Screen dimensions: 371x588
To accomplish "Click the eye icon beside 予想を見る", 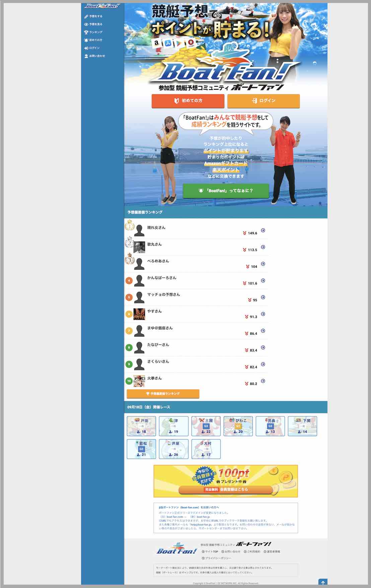I will [86, 24].
